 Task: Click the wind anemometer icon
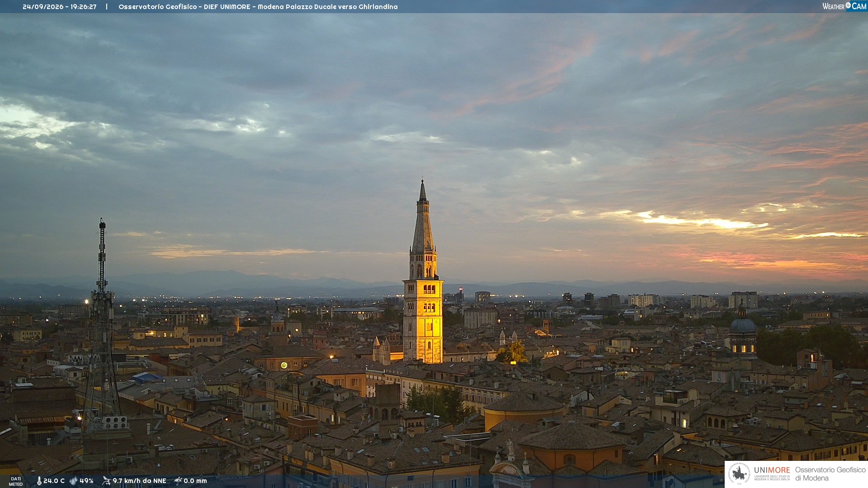(106, 481)
